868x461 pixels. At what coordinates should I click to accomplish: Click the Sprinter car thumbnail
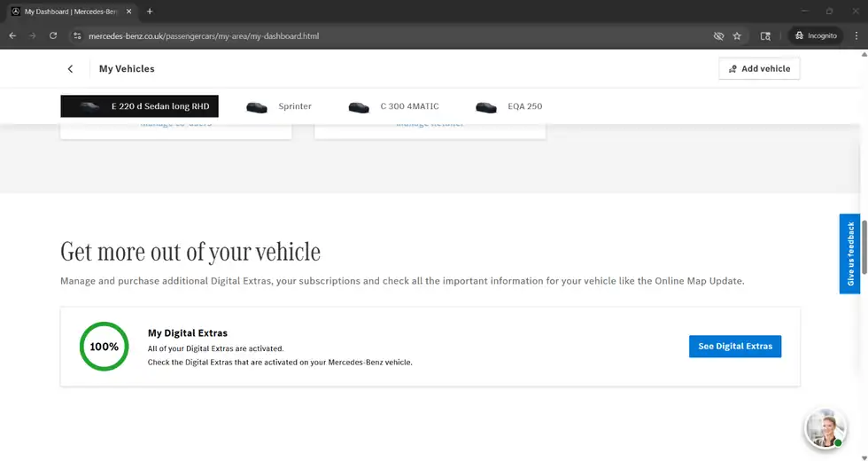click(257, 107)
